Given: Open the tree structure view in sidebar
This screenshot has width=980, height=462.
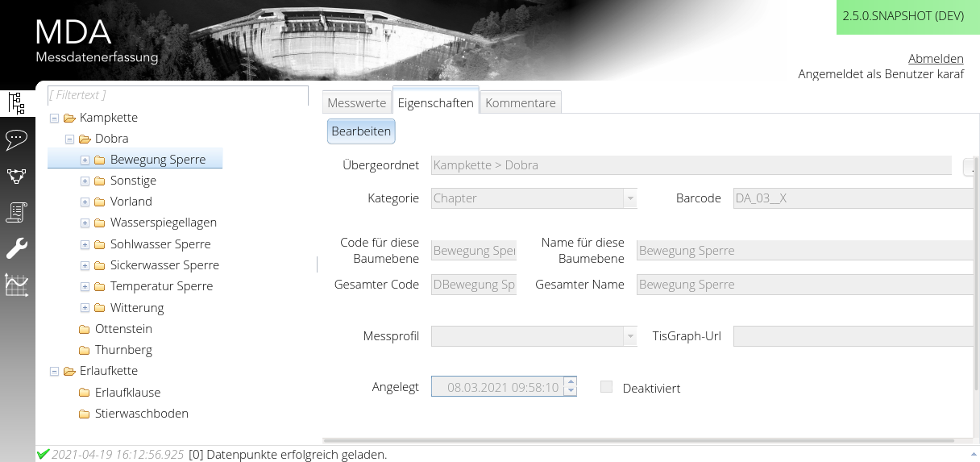Looking at the screenshot, I should [16, 102].
